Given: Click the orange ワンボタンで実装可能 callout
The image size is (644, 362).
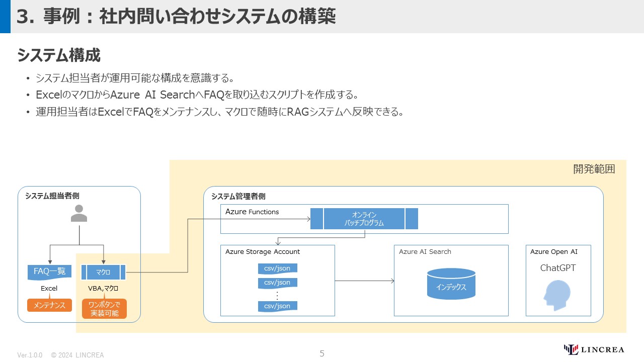Looking at the screenshot, I should pyautogui.click(x=104, y=309).
